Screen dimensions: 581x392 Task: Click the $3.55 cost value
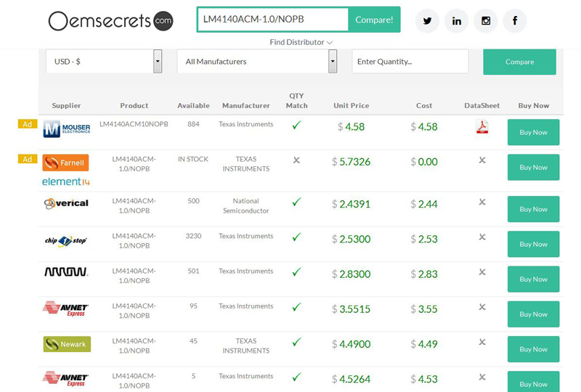pyautogui.click(x=424, y=309)
